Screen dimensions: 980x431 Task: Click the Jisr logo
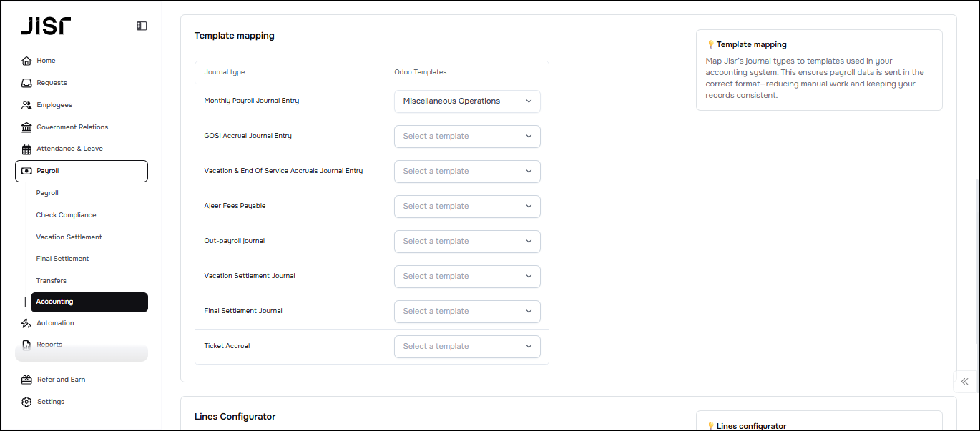click(45, 26)
